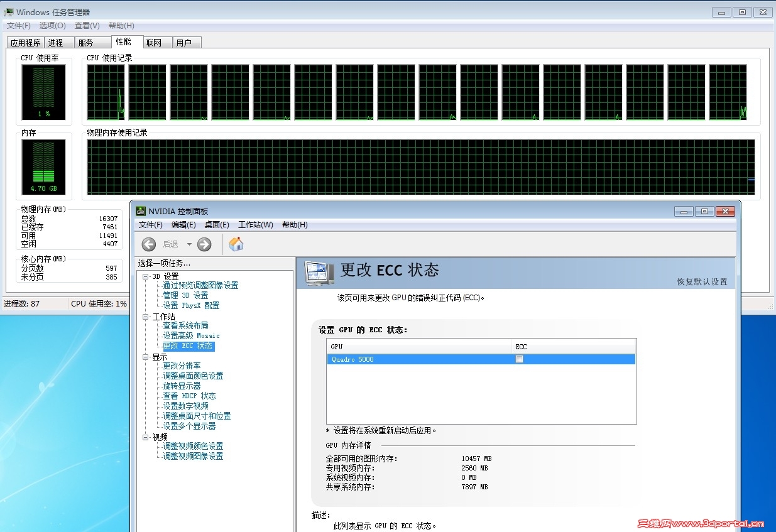Click 可用 value 11491
Image resolution: width=776 pixels, height=532 pixels.
coord(108,236)
